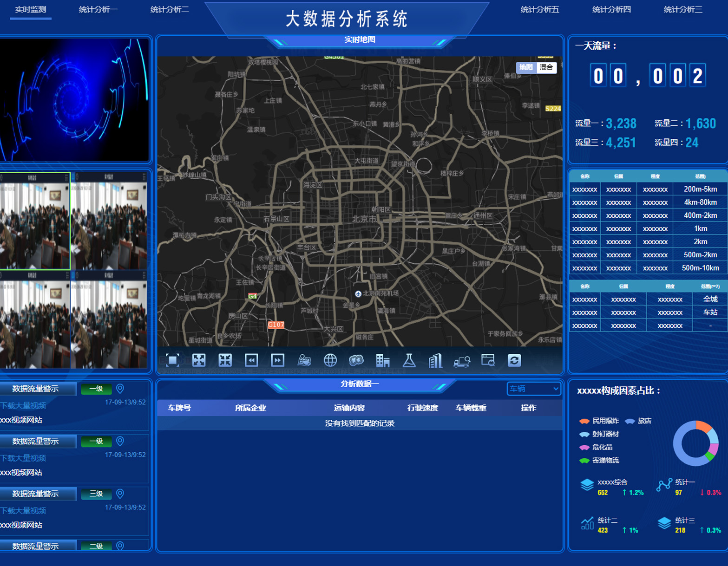Viewport: 728px width, 566px height.
Task: Click the 4km-80km range cell
Action: [700, 202]
